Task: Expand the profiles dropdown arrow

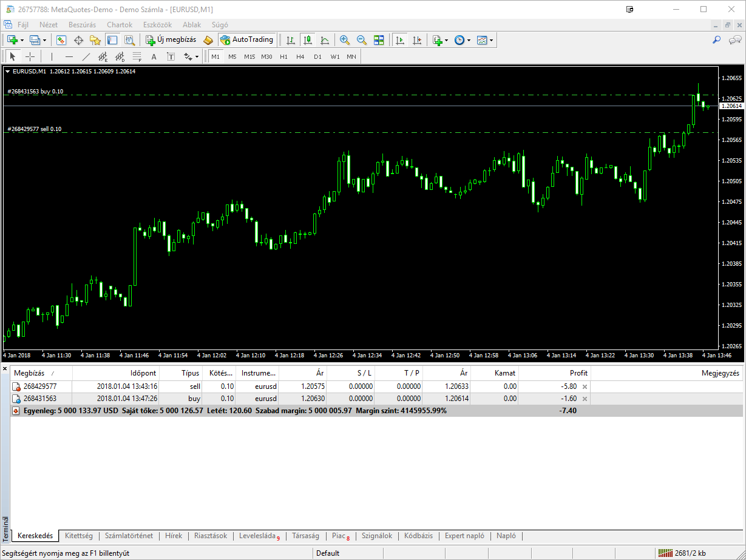Action: 45,41
